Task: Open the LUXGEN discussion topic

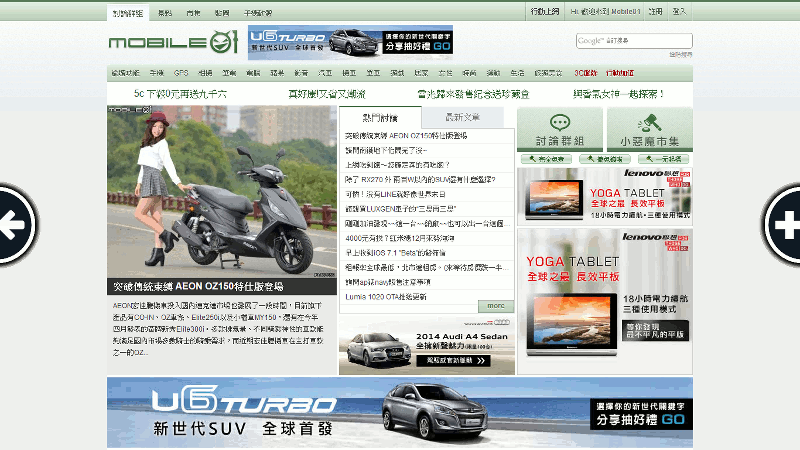Action: click(x=401, y=209)
